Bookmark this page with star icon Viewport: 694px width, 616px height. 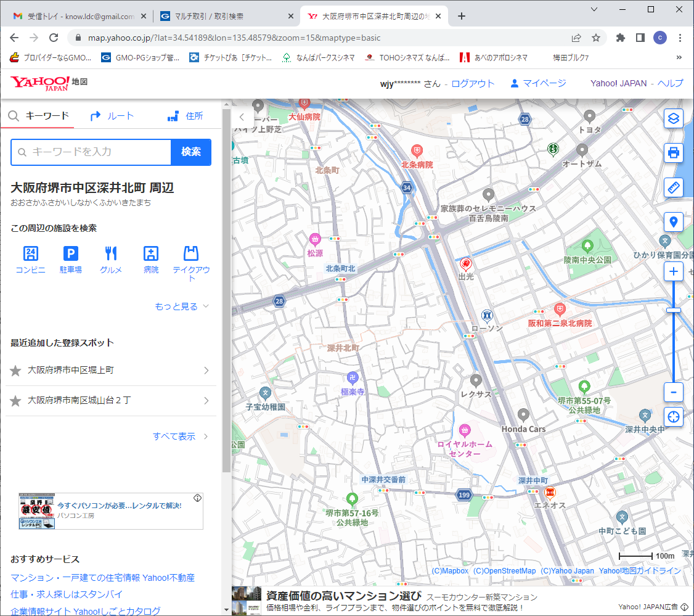point(596,38)
